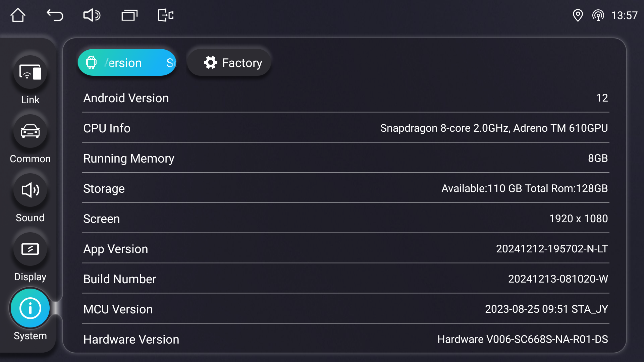Tap the wireless hotspot status icon

(x=598, y=15)
